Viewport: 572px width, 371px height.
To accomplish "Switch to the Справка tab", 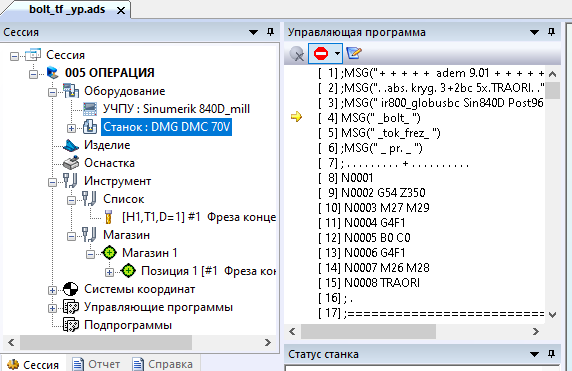I will [x=163, y=364].
